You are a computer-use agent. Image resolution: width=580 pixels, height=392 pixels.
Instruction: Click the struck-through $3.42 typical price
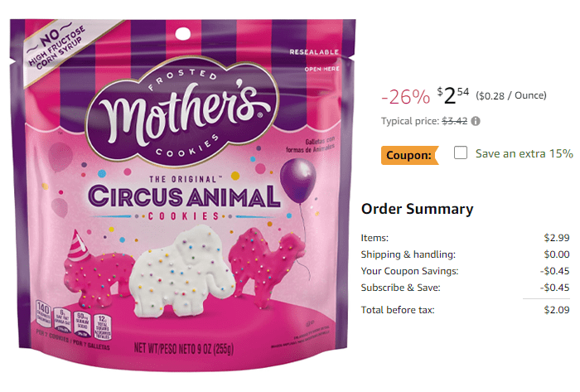(453, 121)
